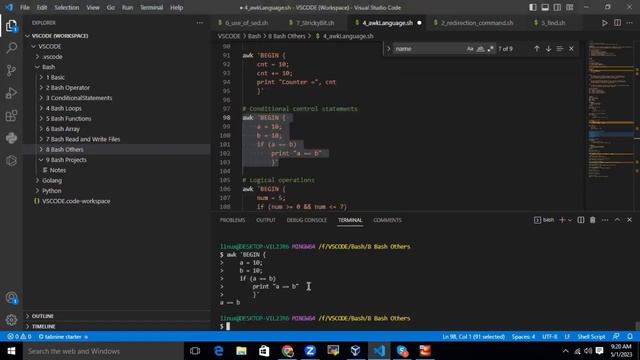The height and width of the screenshot is (360, 640).
Task: Open the Extensions view
Action: point(11,116)
